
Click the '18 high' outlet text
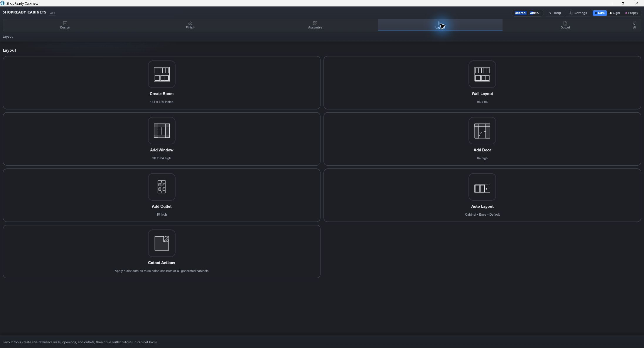pyautogui.click(x=161, y=214)
